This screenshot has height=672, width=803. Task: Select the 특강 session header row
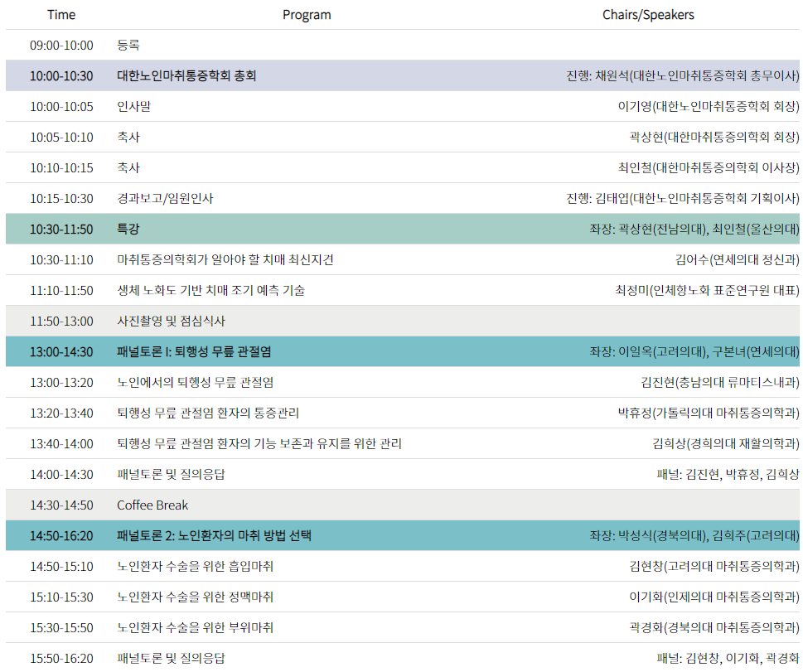point(403,229)
